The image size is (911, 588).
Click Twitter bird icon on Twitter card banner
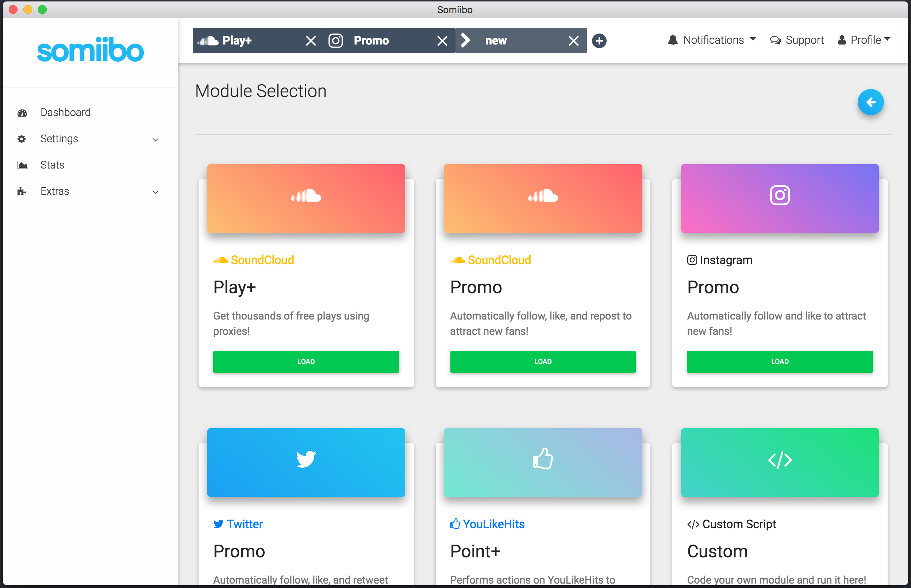tap(306, 459)
